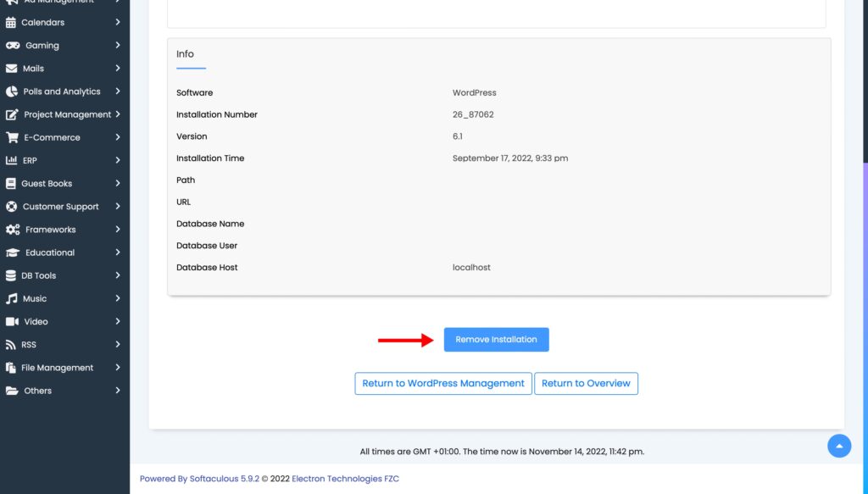Click the blue scroll-to-top arrow button
The width and height of the screenshot is (868, 494).
point(839,446)
